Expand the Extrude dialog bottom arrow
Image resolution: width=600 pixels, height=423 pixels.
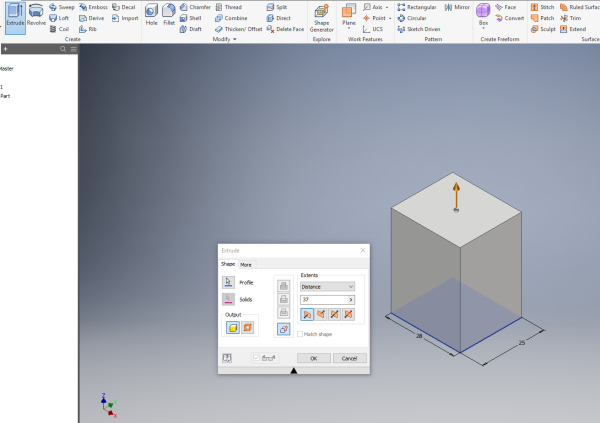coord(293,371)
